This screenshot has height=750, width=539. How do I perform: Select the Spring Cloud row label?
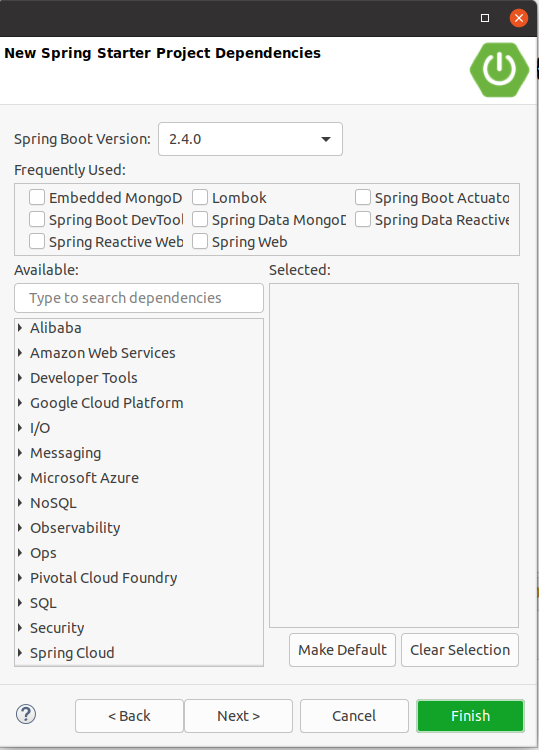(72, 653)
